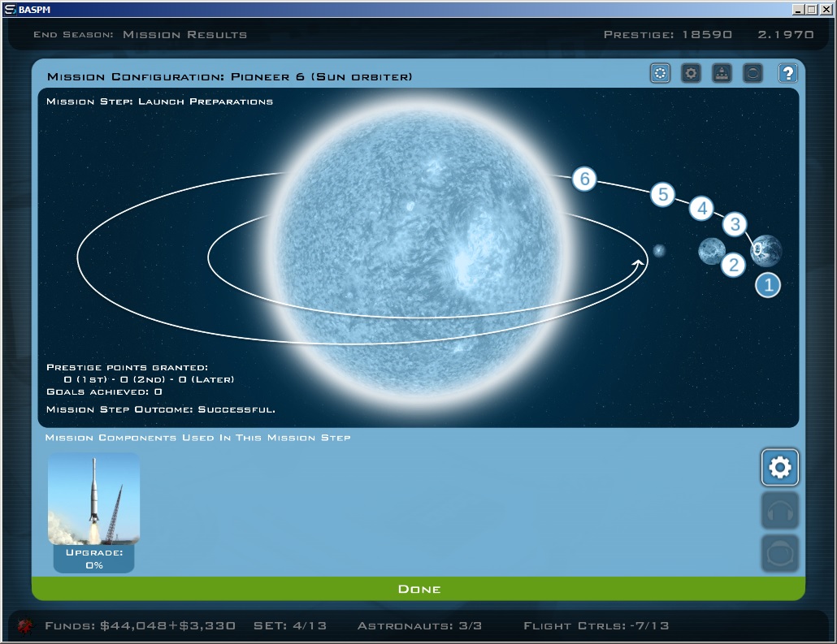Show astronauts helmet button on right
The width and height of the screenshot is (837, 644).
point(780,554)
